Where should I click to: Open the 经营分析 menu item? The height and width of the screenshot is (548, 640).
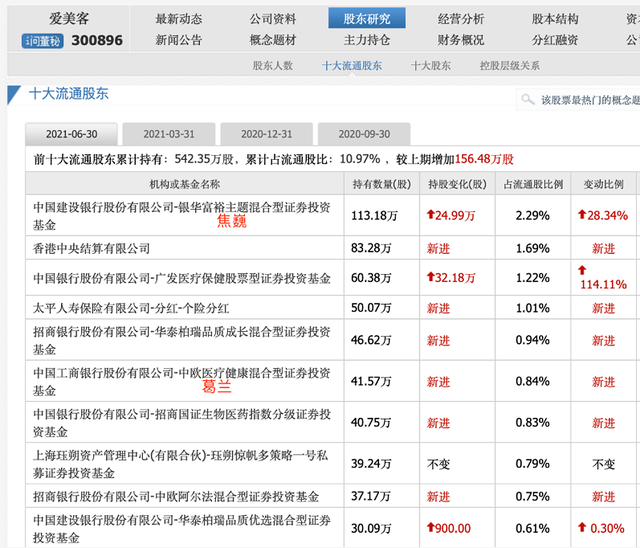tap(461, 19)
